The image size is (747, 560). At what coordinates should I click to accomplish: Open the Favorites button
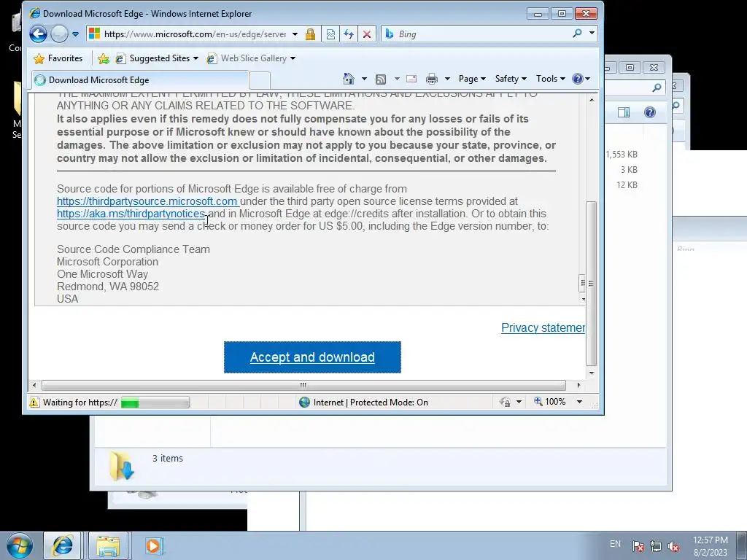[58, 58]
